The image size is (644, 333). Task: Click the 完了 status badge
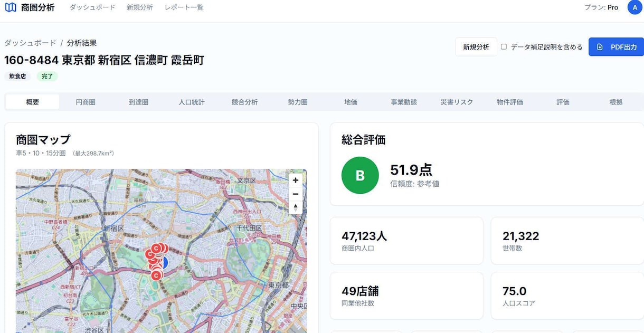pyautogui.click(x=47, y=76)
